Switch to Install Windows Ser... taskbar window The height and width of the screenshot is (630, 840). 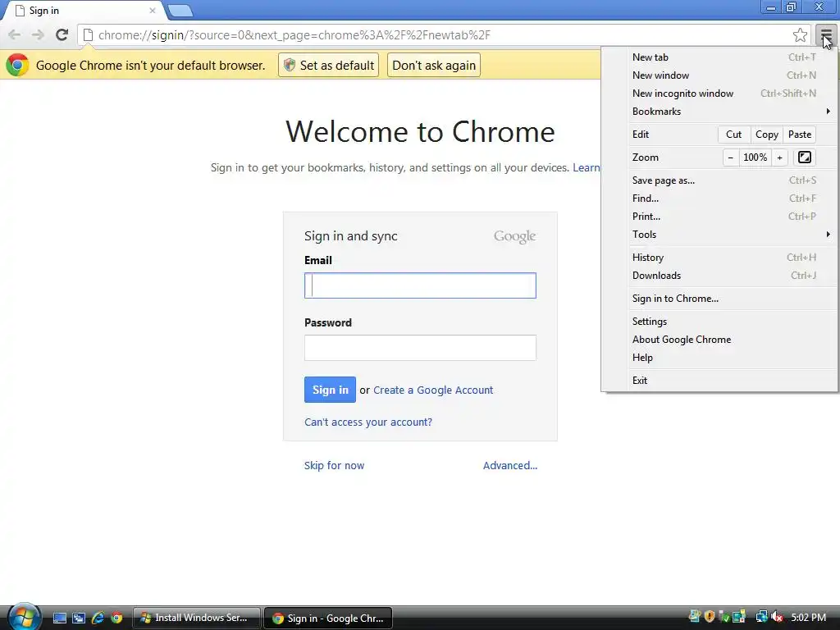point(197,618)
